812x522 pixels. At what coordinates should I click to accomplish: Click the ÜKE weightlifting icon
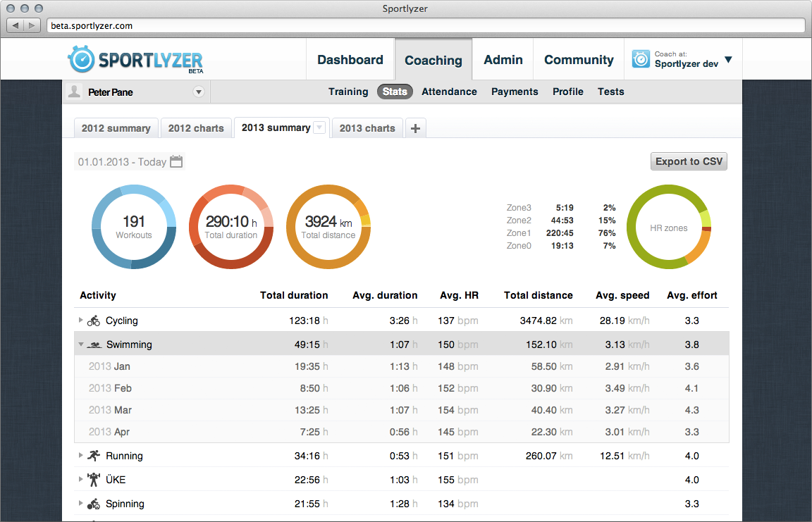(x=94, y=480)
